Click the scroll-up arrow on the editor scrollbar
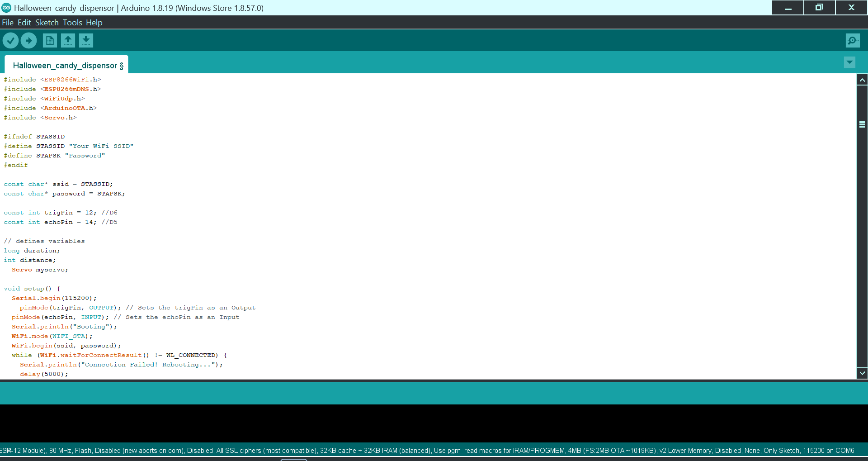The image size is (868, 461). [863, 80]
